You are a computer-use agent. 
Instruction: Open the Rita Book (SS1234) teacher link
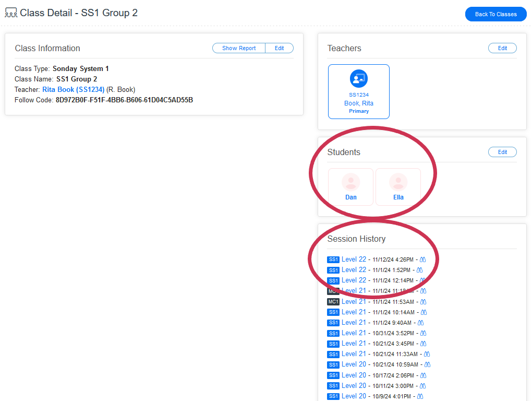coord(73,89)
